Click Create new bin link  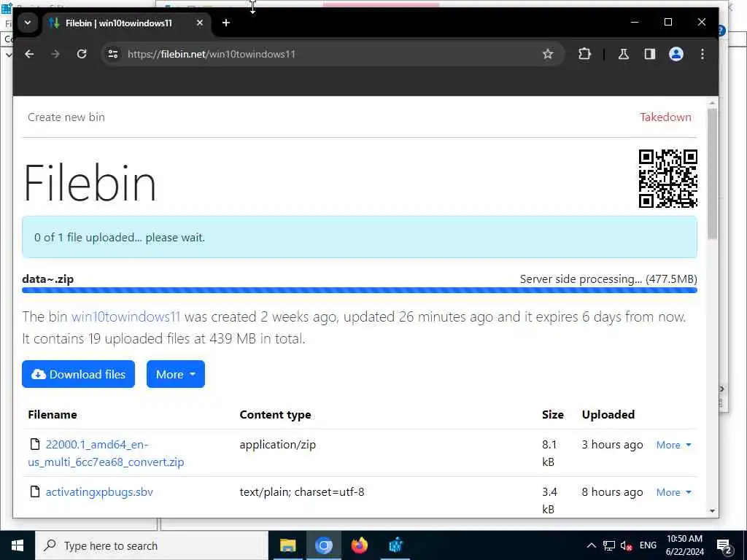pos(66,117)
